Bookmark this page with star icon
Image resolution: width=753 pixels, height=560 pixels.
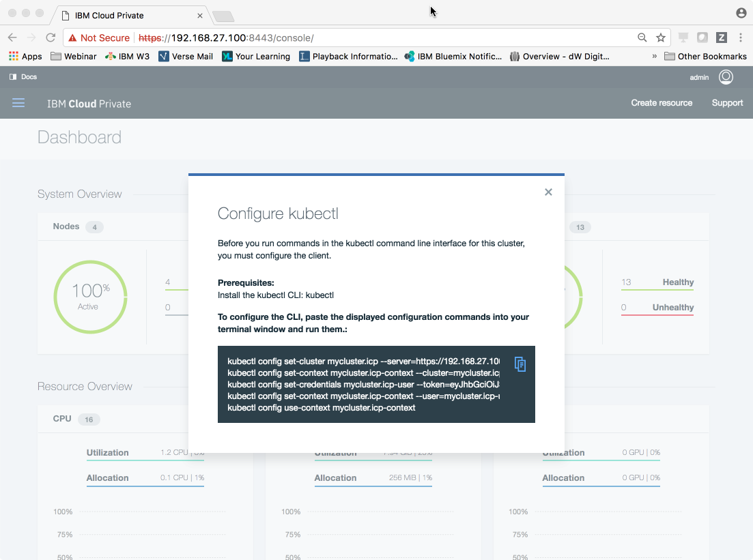[x=661, y=38]
